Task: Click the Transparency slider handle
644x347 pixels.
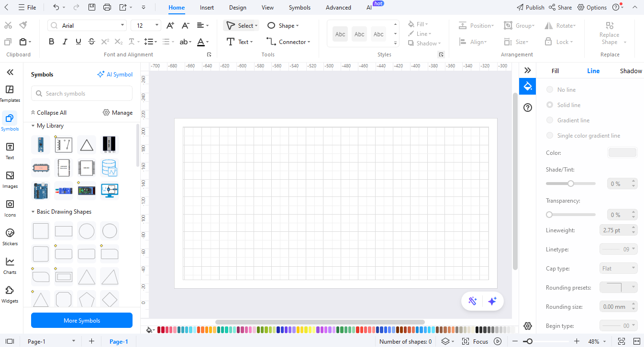Action: (549, 215)
